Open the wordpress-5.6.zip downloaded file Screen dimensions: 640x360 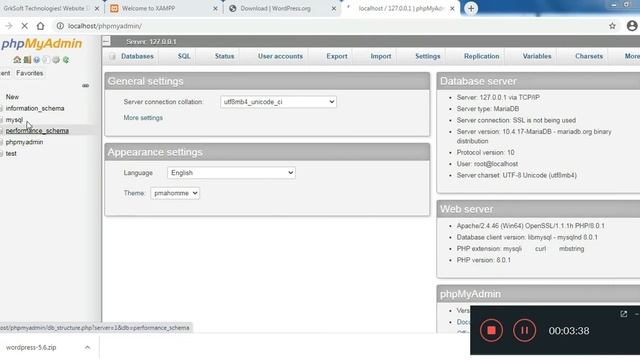[31, 347]
